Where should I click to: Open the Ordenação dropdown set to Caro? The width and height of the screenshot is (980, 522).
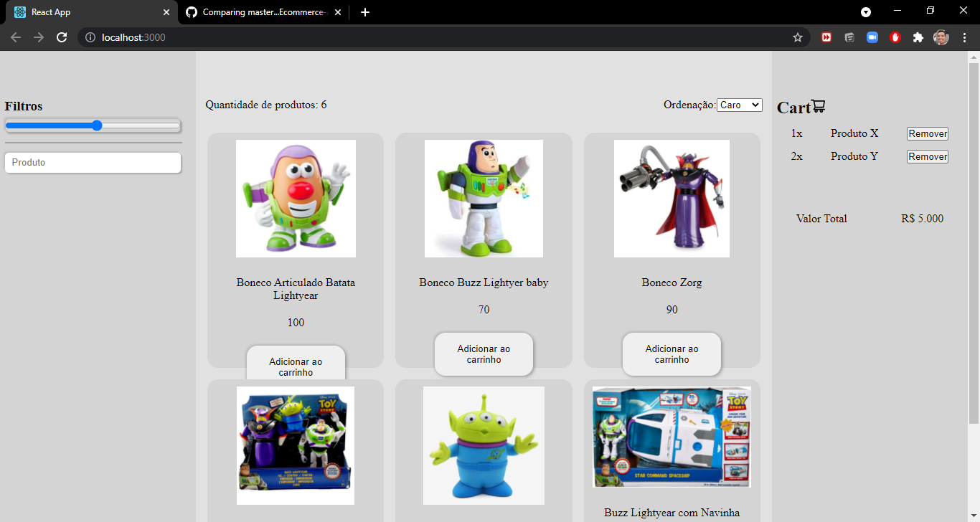click(740, 105)
